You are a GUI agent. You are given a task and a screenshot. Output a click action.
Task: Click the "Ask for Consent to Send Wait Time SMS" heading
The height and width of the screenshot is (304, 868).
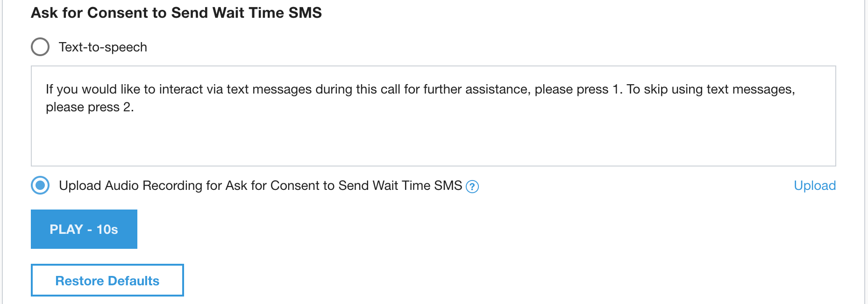[176, 13]
